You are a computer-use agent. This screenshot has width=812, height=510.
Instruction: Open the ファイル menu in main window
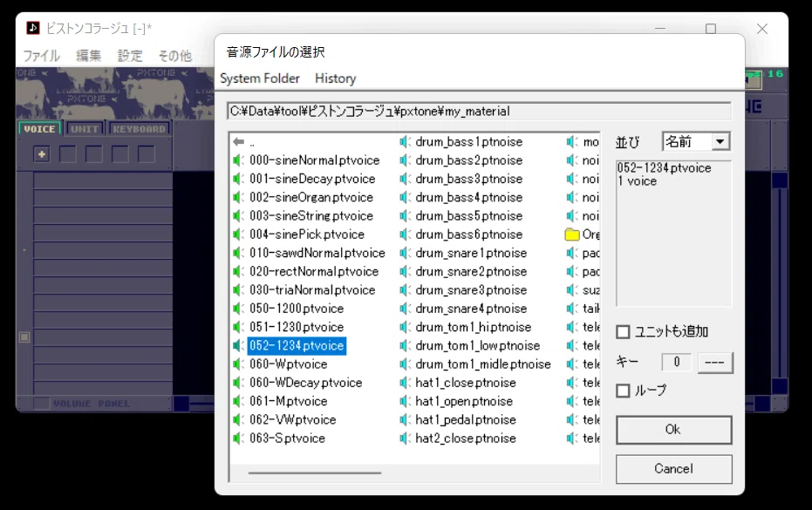click(x=42, y=56)
